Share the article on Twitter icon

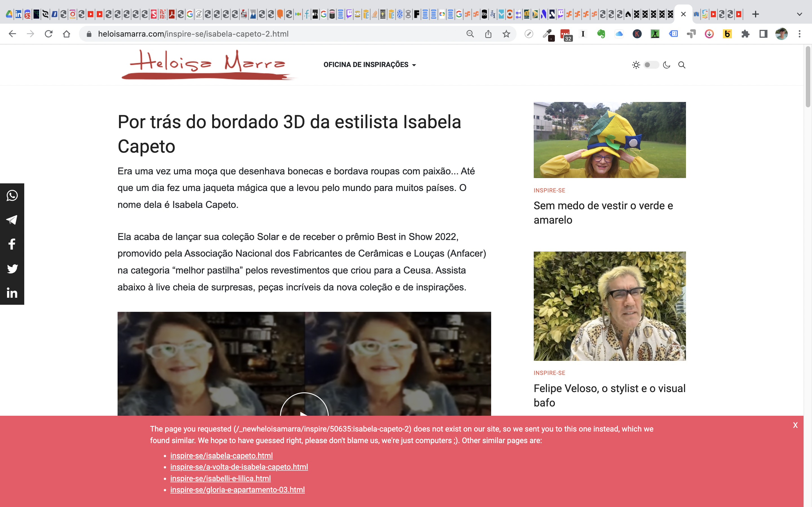coord(12,269)
